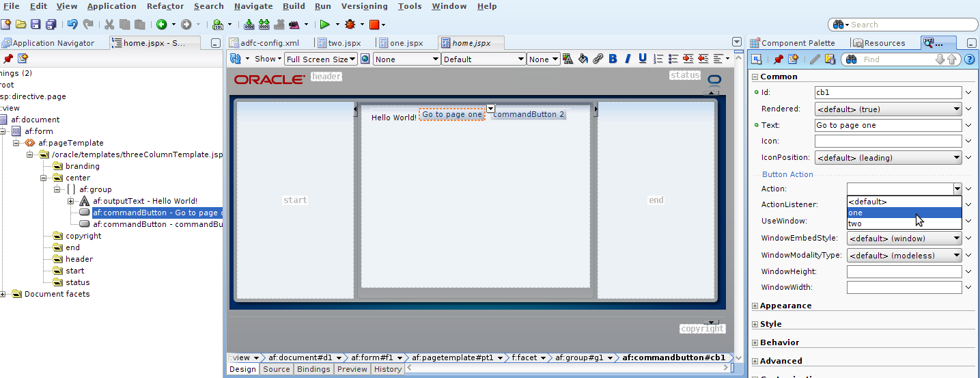Viewport: 980px width, 378px height.
Task: Switch to the adfc-config.xml tab
Action: point(270,43)
